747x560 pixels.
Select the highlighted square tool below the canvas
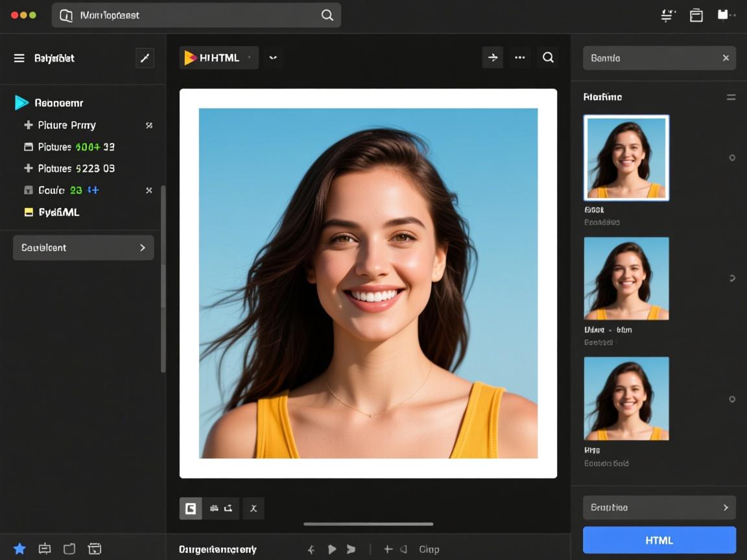tap(191, 509)
